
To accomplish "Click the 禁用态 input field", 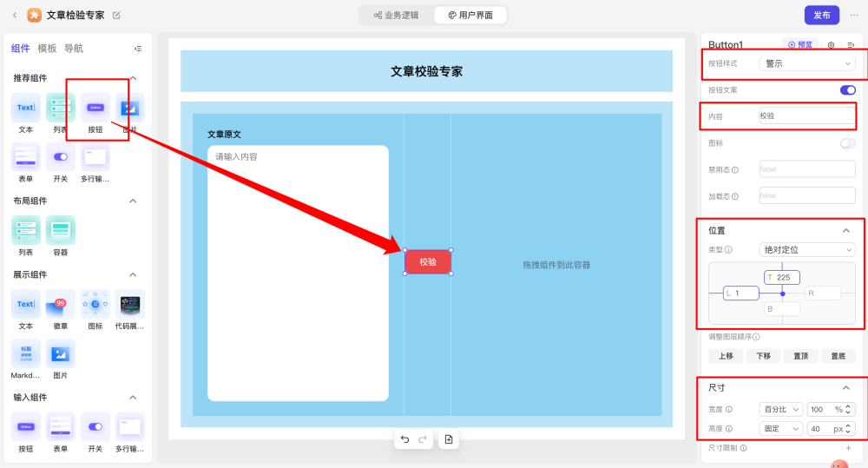I will pos(807,169).
